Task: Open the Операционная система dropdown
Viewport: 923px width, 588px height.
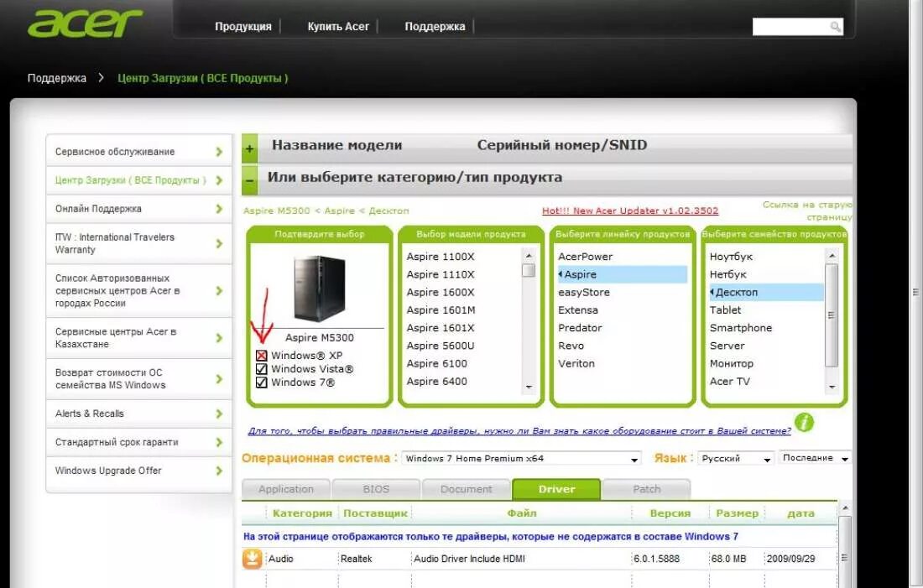Action: [x=522, y=459]
